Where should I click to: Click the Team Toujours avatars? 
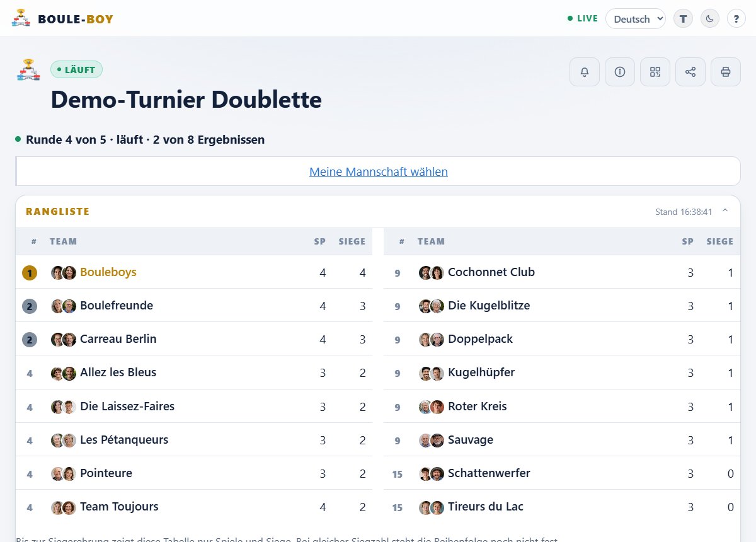point(64,507)
